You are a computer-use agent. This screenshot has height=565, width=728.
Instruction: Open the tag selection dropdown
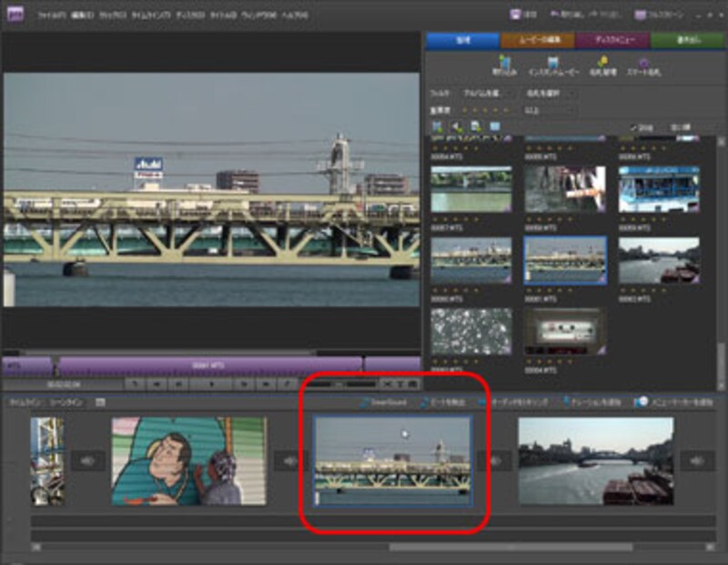pos(548,93)
